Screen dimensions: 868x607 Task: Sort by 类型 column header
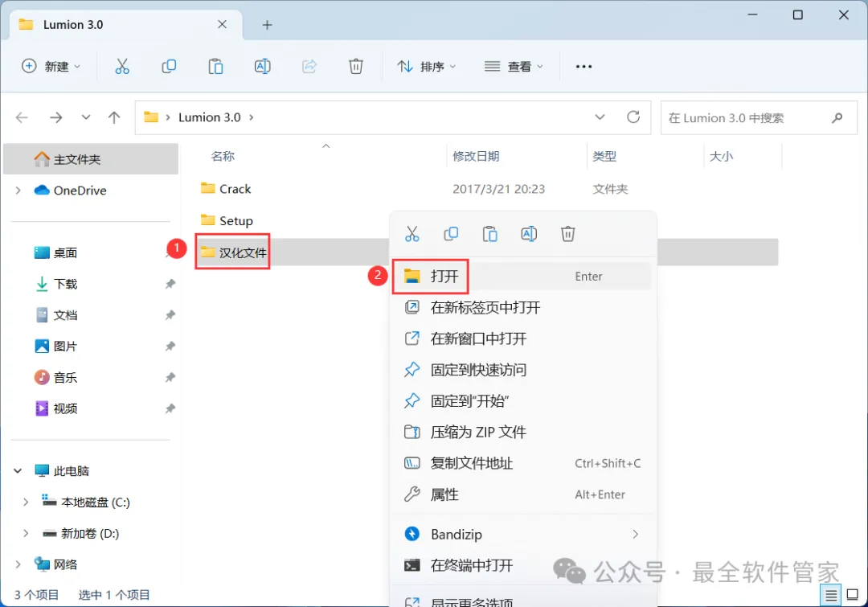[604, 156]
